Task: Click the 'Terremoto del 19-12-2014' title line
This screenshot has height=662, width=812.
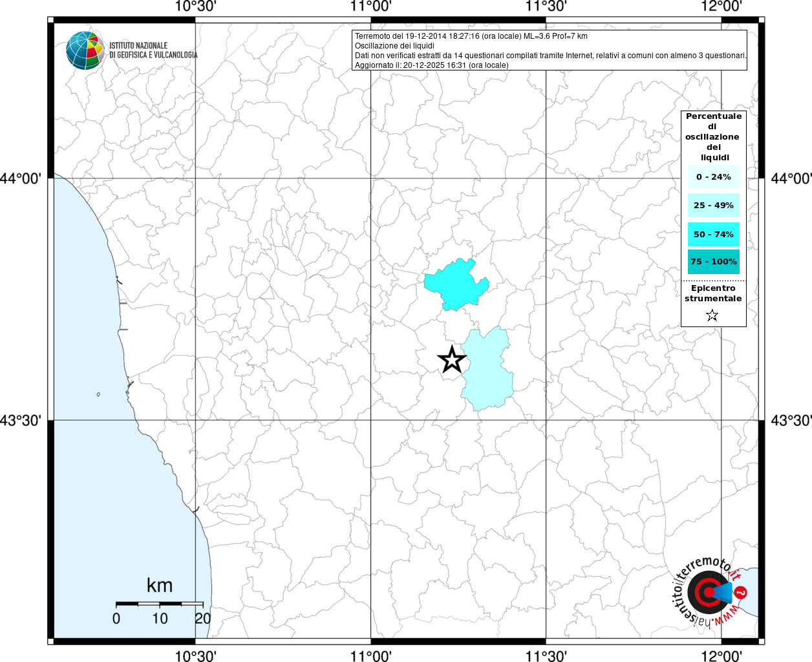Action: coord(471,36)
